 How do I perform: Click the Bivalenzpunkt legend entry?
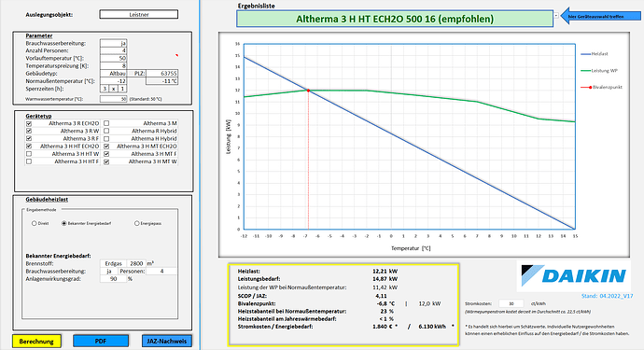click(x=602, y=87)
